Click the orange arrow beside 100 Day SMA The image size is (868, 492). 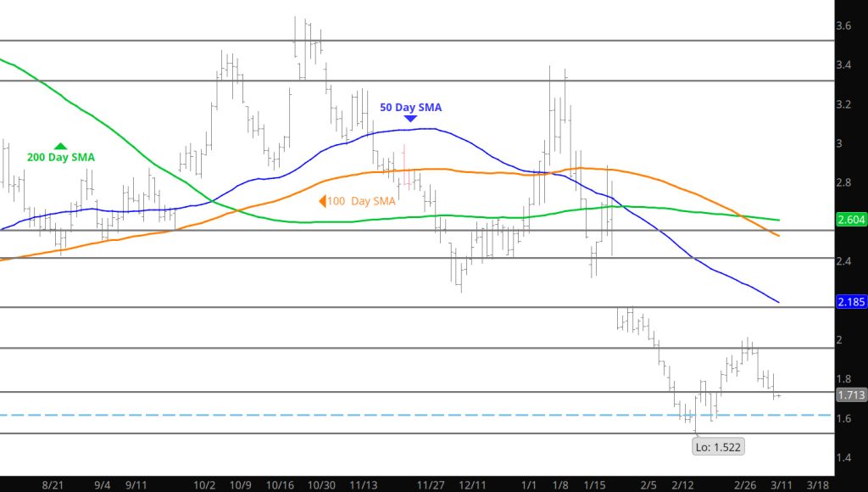tap(323, 201)
